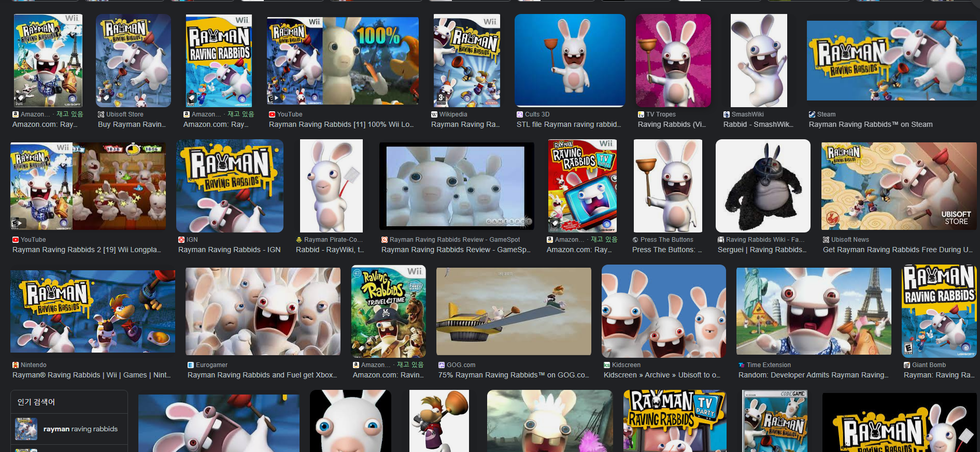Screen dimensions: 980x452
Task: Click the Kidscreen favicon
Action: [x=607, y=365]
